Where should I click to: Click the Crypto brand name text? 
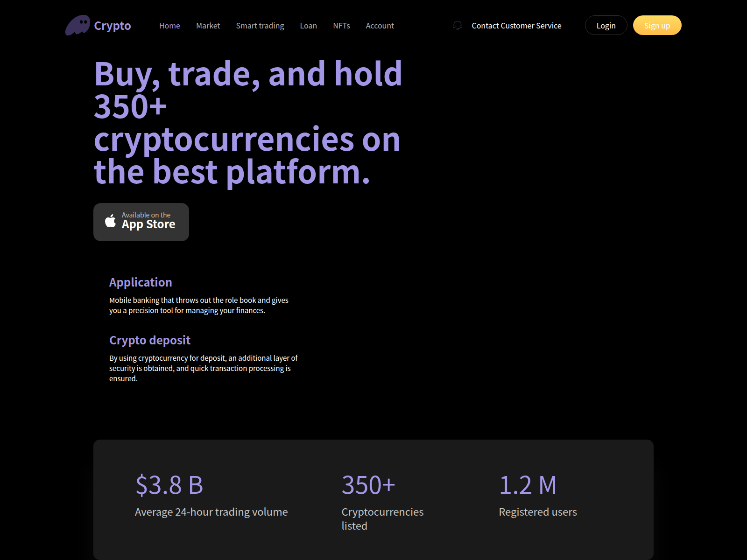click(112, 26)
